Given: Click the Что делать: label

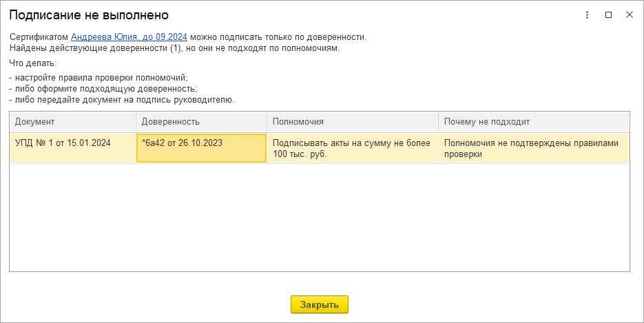Looking at the screenshot, I should [x=33, y=63].
